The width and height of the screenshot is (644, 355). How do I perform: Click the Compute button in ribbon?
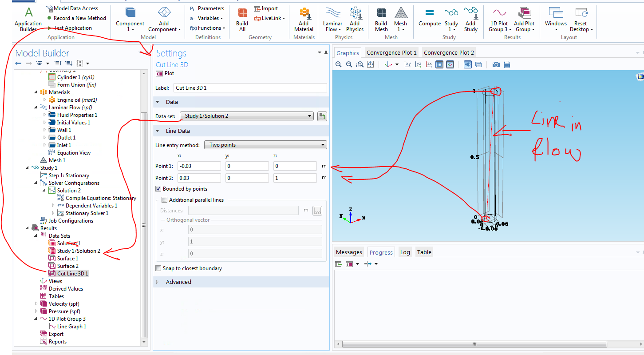pyautogui.click(x=430, y=18)
